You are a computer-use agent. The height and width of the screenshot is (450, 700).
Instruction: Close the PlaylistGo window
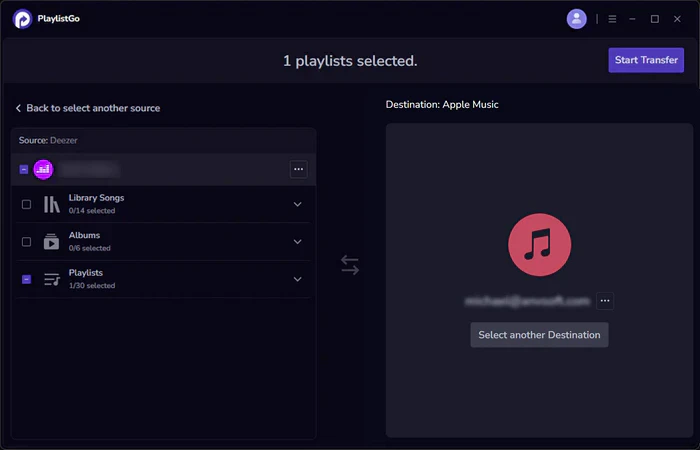coord(677,19)
